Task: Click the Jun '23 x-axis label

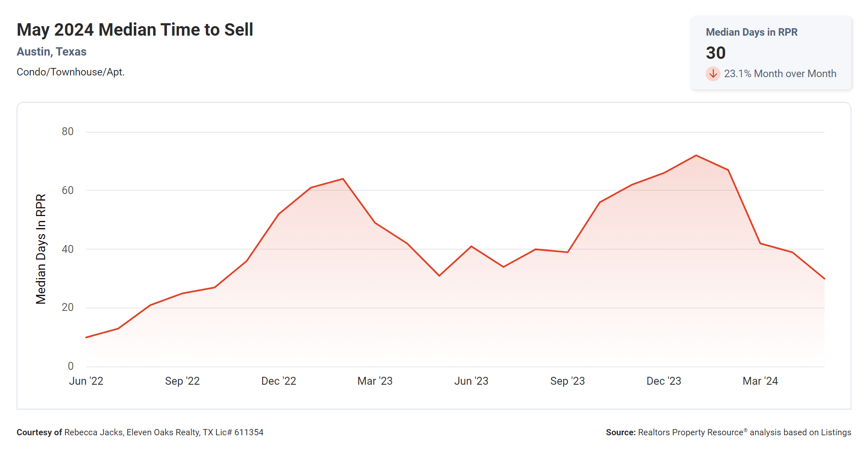Action: 471,381
